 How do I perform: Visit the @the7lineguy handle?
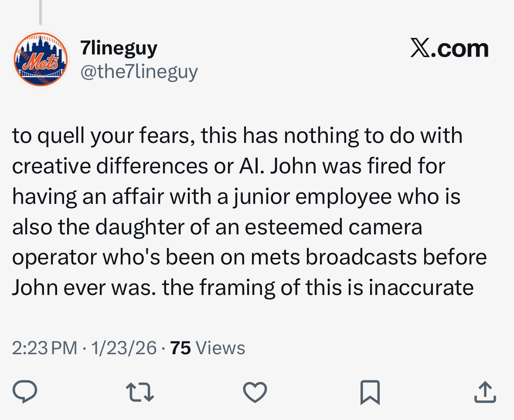(x=139, y=71)
